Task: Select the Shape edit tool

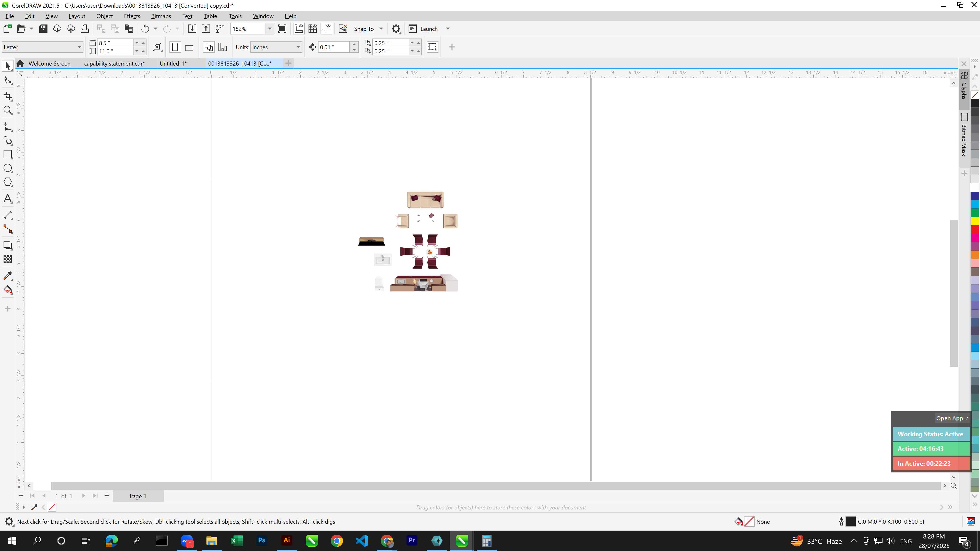Action: (8, 80)
